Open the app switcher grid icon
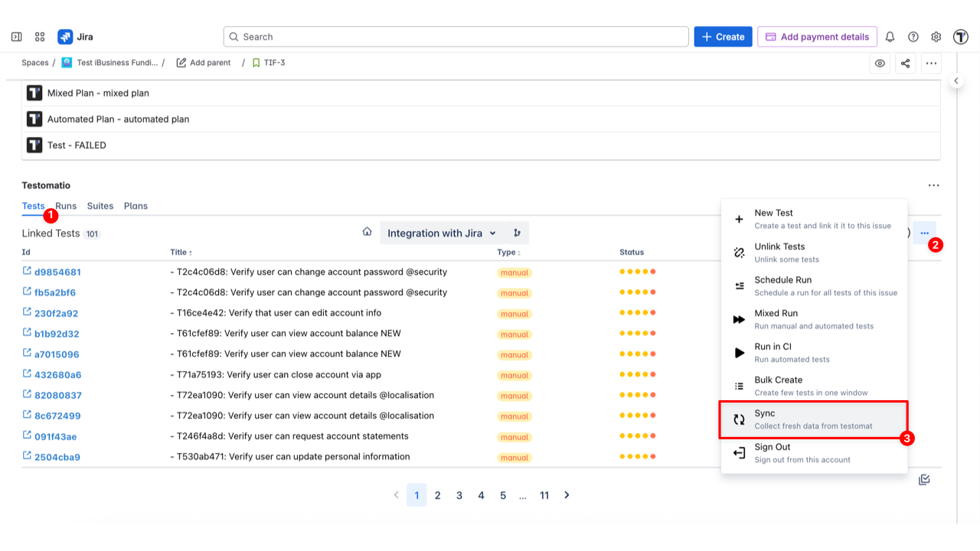The width and height of the screenshot is (980, 551). tap(40, 37)
